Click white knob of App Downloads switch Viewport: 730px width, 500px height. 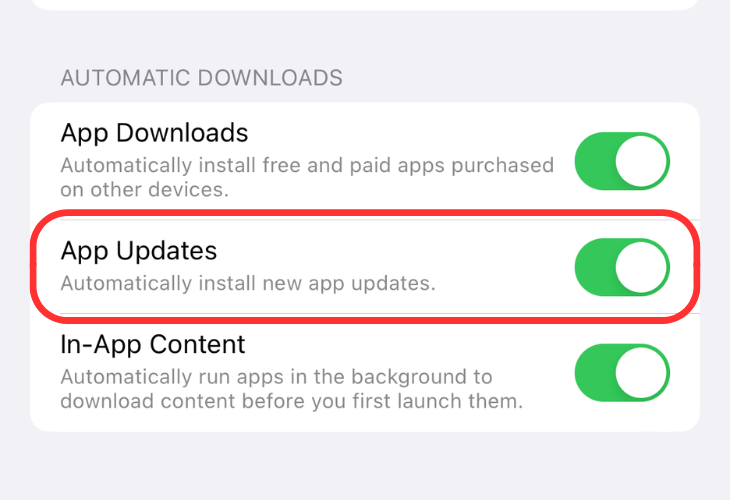pyautogui.click(x=641, y=161)
